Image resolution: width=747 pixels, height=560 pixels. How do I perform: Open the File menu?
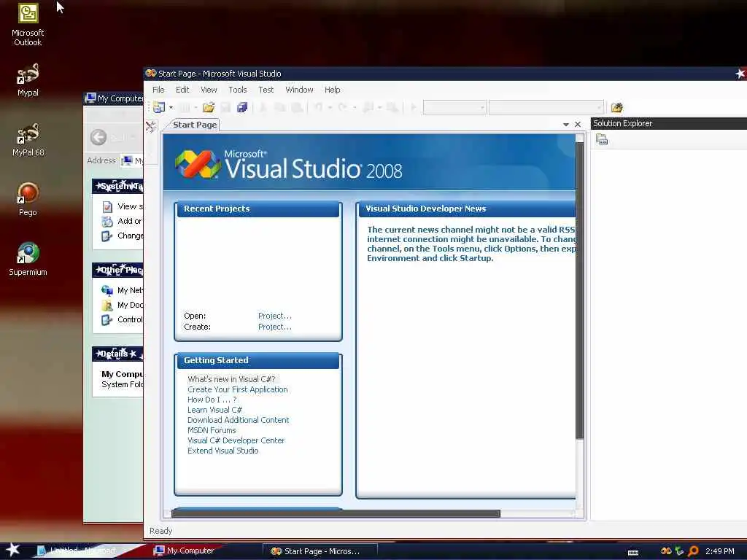(158, 90)
